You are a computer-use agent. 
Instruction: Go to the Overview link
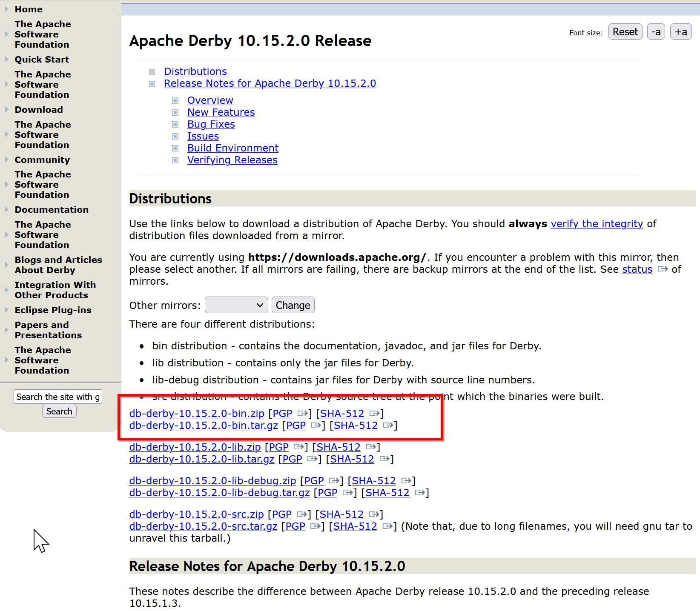coord(210,100)
